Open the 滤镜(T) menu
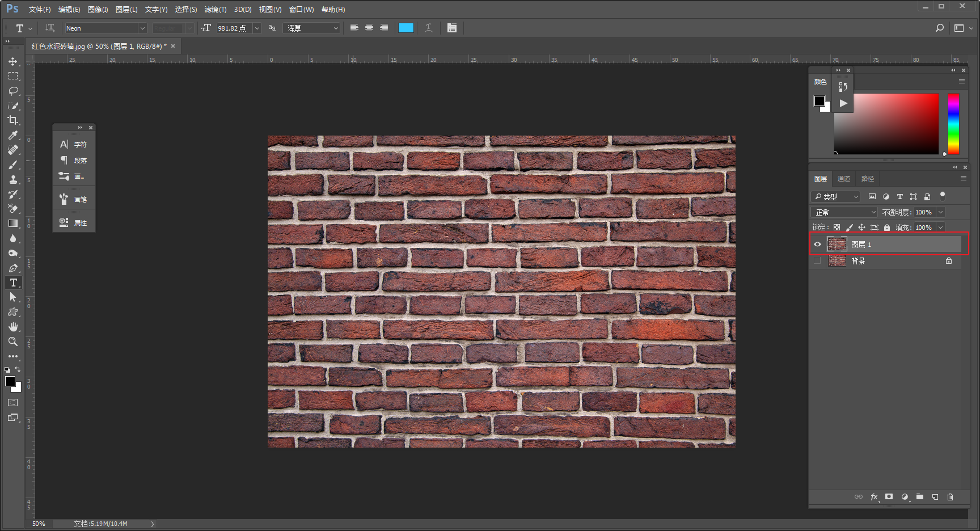Image resolution: width=980 pixels, height=531 pixels. [x=216, y=10]
